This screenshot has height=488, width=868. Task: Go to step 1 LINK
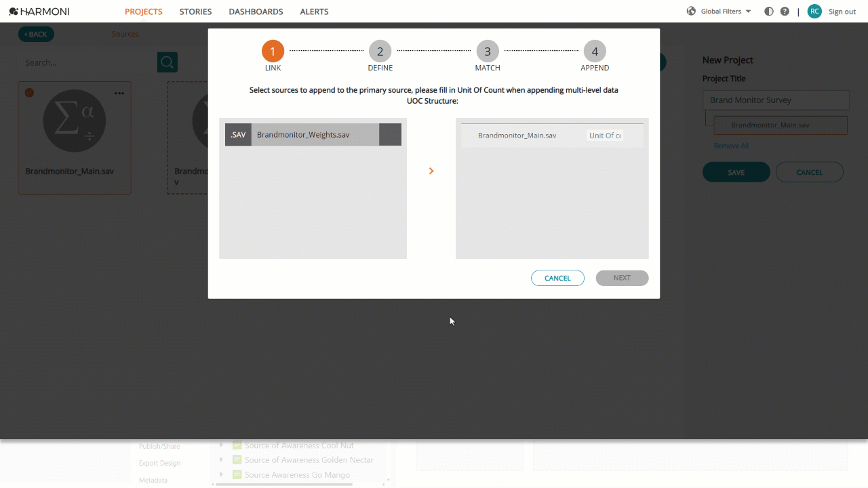pyautogui.click(x=273, y=52)
